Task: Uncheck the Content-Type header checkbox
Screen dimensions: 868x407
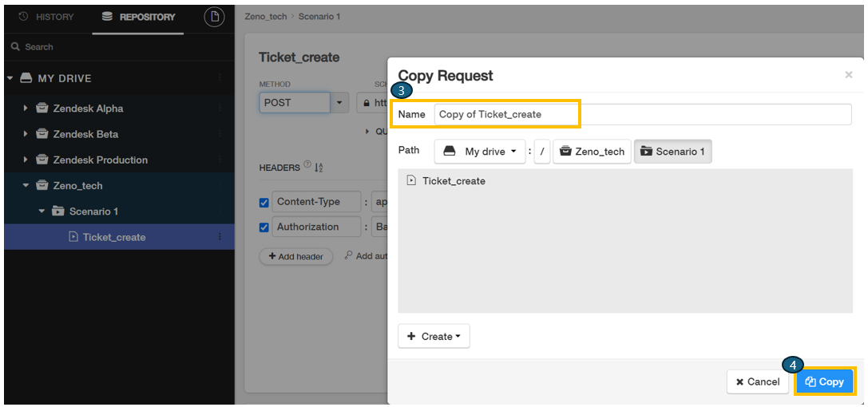Action: click(x=264, y=203)
